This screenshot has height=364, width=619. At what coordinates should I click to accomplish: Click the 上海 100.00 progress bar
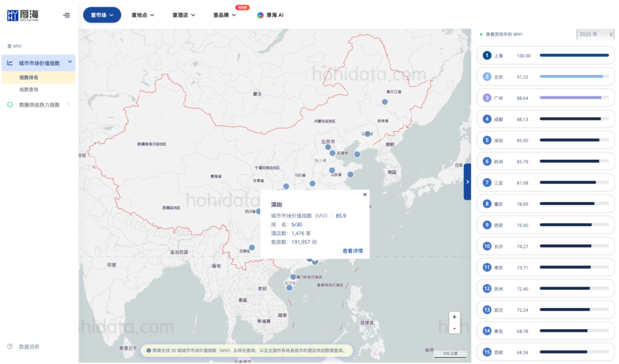pos(574,55)
